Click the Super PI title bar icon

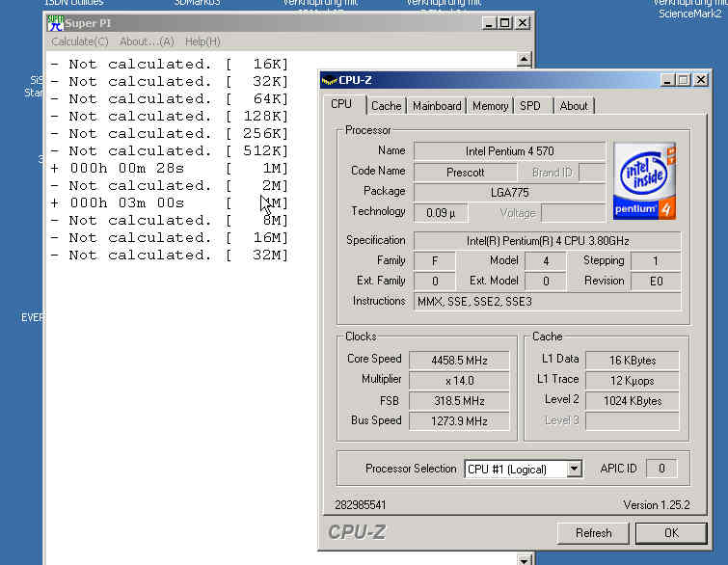click(x=55, y=23)
